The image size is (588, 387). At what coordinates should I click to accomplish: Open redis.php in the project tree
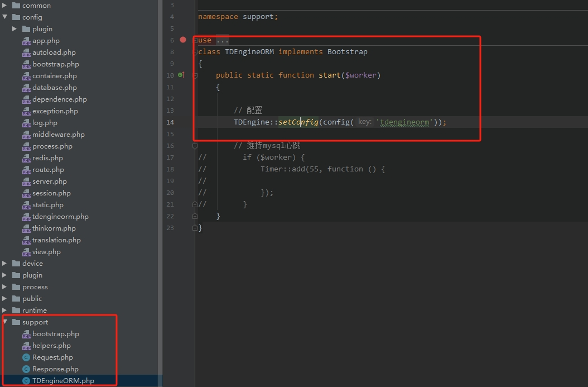pos(47,158)
